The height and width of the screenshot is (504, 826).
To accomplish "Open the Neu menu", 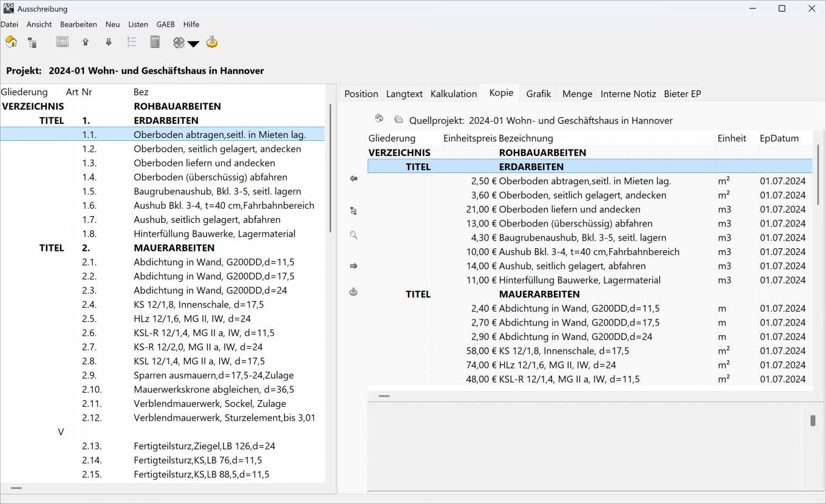I will point(112,24).
